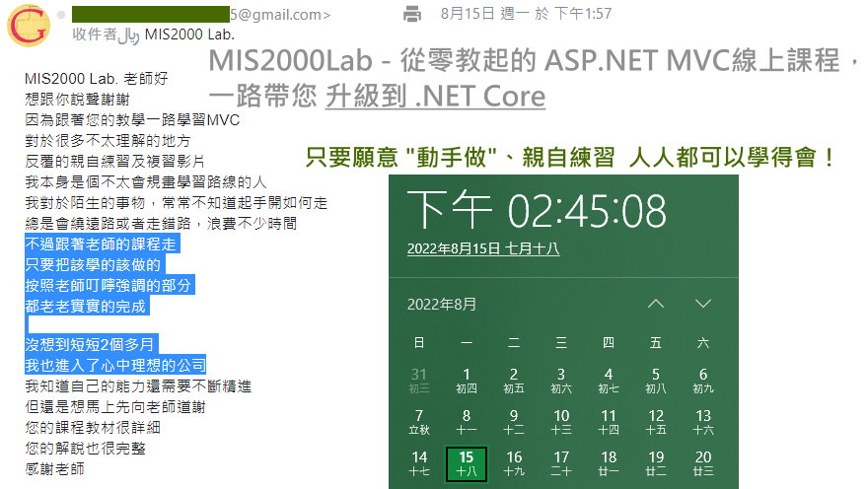This screenshot has width=868, height=489.
Task: Select August 19 in the calendar
Action: tap(655, 463)
